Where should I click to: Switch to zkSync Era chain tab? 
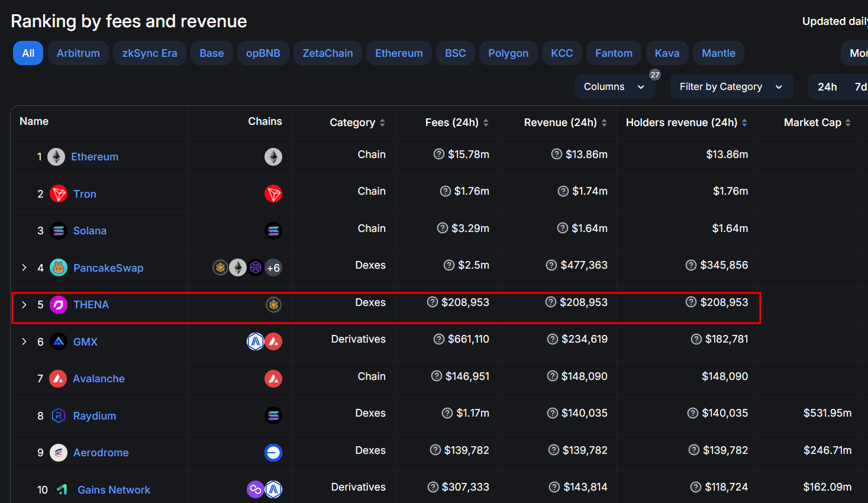coord(150,53)
